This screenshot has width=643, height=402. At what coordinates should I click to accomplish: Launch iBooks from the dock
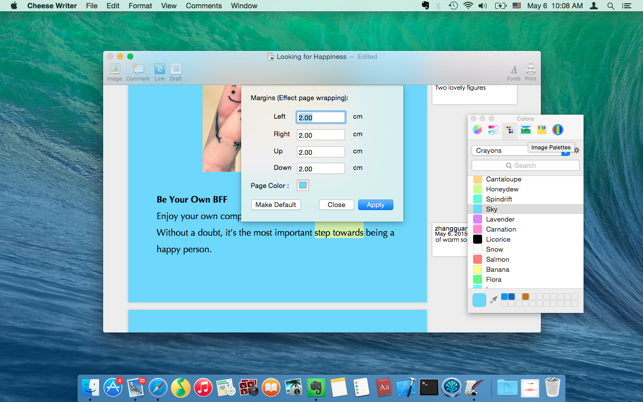click(x=271, y=387)
